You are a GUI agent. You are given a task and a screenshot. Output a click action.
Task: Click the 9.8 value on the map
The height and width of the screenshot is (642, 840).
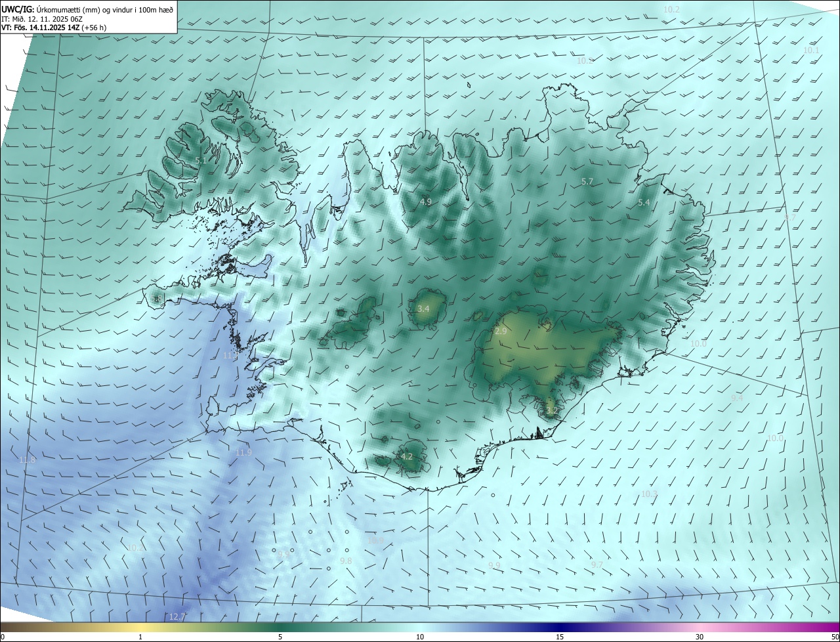coord(346,561)
